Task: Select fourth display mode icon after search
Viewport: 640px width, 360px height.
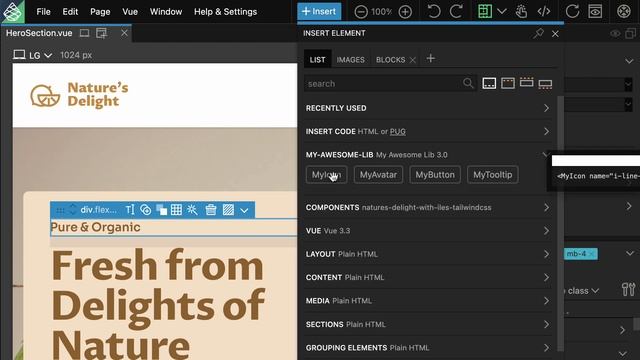Action: 545,84
